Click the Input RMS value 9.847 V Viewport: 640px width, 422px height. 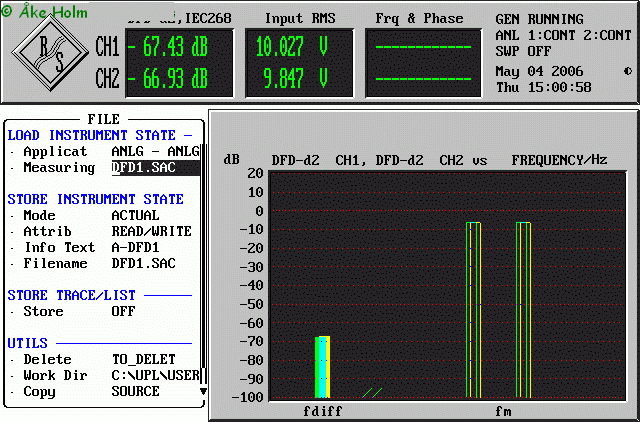point(296,78)
